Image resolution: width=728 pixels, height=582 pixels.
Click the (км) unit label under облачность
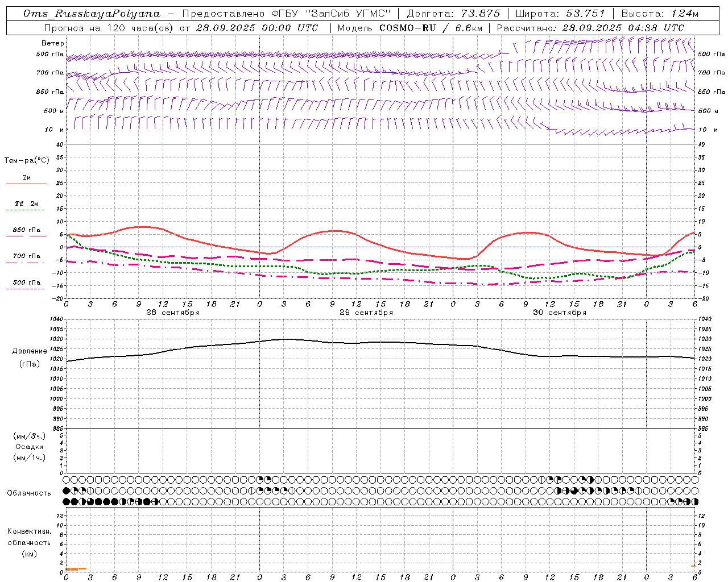29,554
